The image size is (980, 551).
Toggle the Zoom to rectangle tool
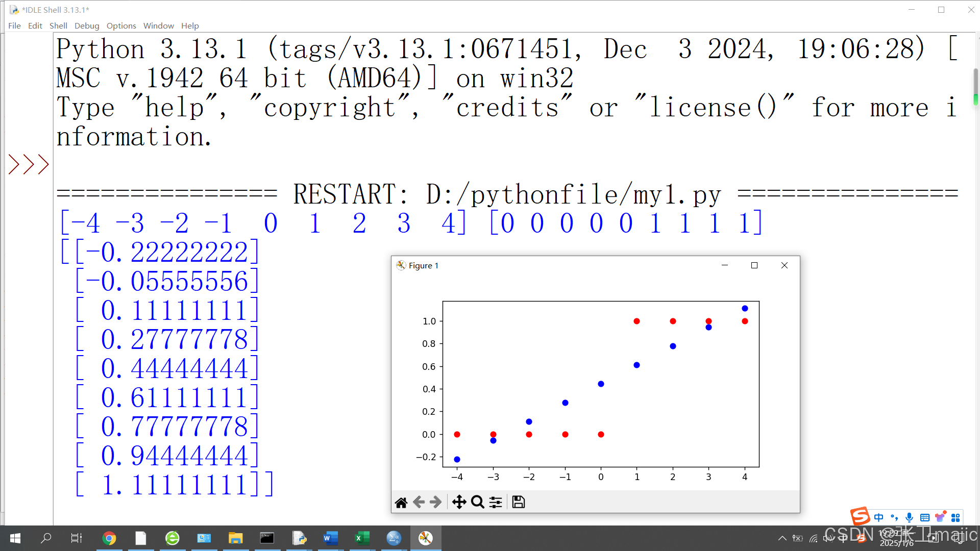point(478,503)
